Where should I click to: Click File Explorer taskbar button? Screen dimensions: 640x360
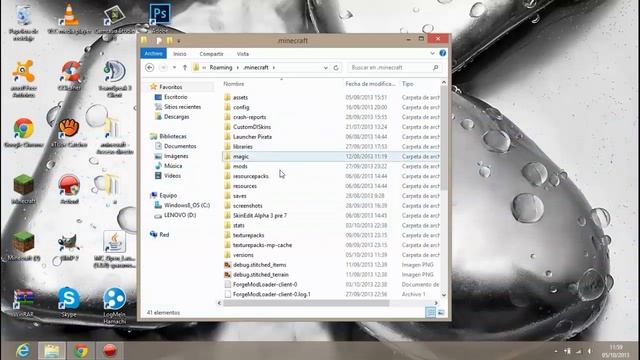click(x=52, y=351)
